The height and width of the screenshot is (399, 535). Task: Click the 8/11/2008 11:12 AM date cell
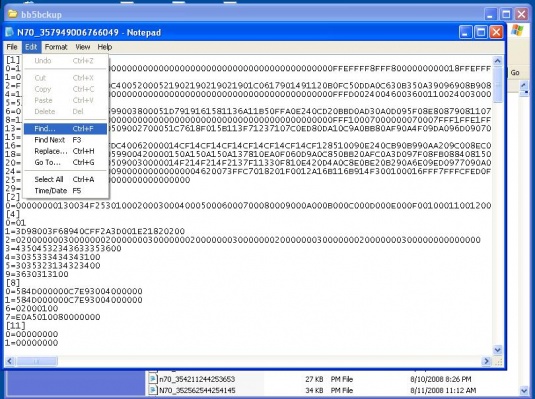click(443, 390)
